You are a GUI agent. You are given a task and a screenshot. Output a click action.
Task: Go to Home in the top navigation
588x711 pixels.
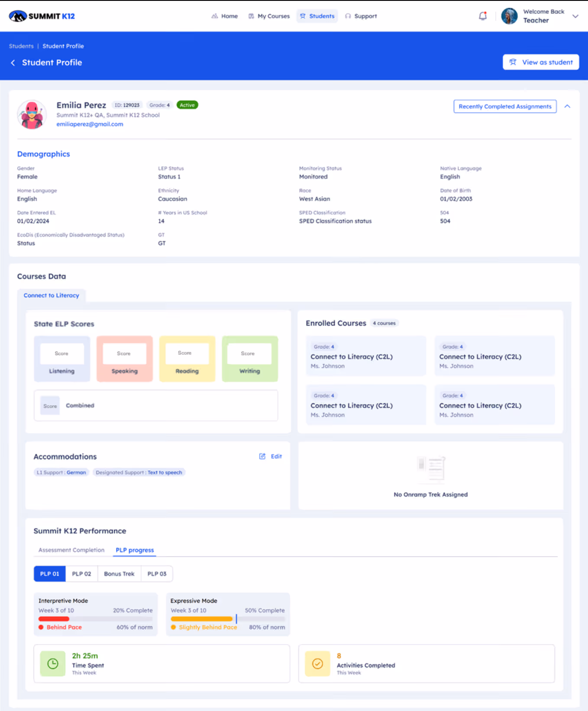pos(225,16)
